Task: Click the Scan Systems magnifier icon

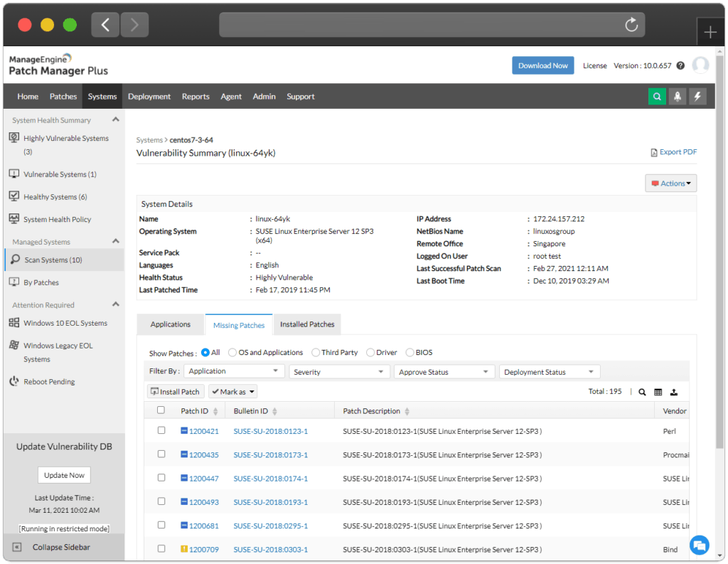Action: (x=16, y=259)
